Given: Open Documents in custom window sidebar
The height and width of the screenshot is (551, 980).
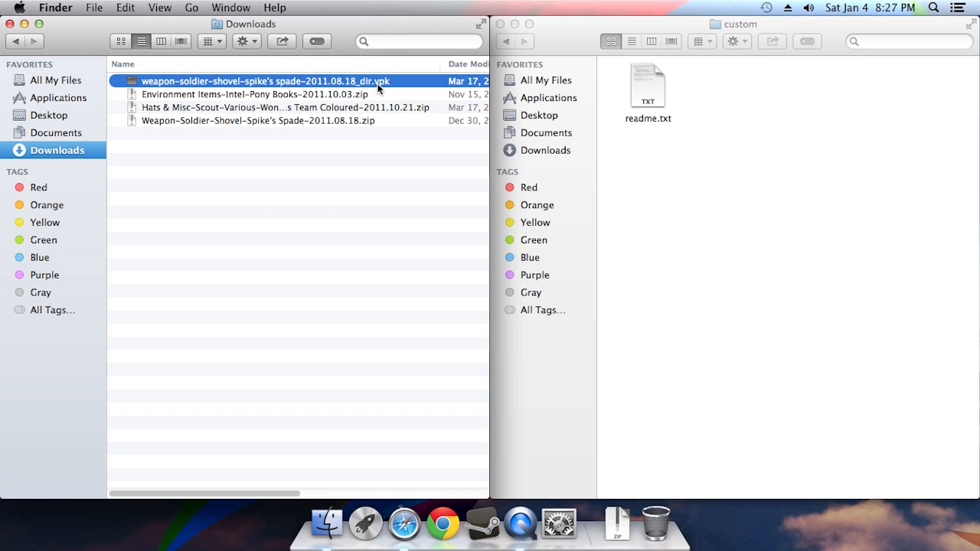Looking at the screenshot, I should point(544,133).
